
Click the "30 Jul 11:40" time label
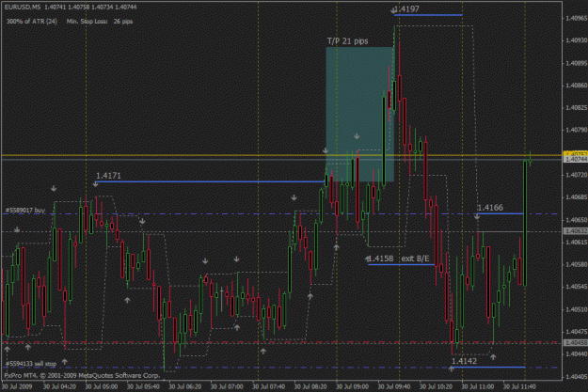pos(519,386)
